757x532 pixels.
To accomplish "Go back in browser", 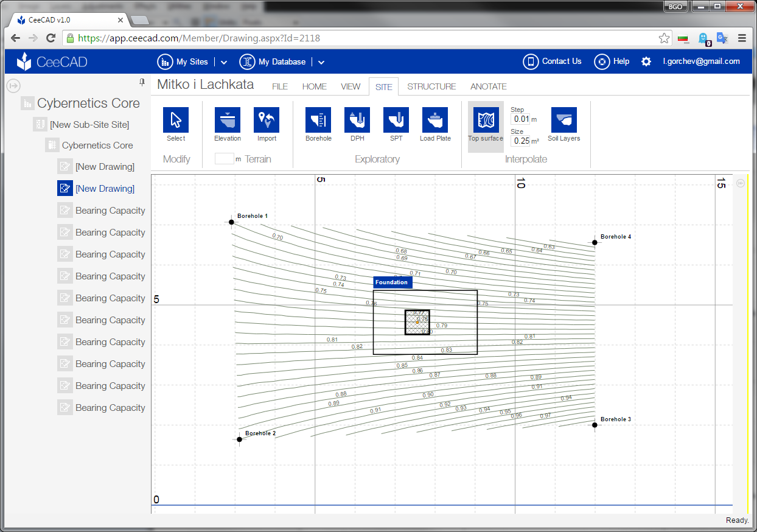I will tap(16, 38).
